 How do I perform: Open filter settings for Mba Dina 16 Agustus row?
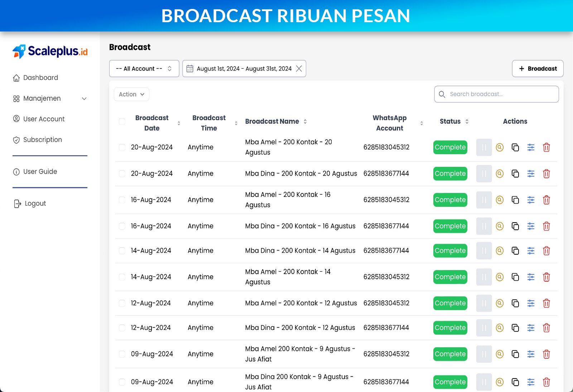coord(531,226)
